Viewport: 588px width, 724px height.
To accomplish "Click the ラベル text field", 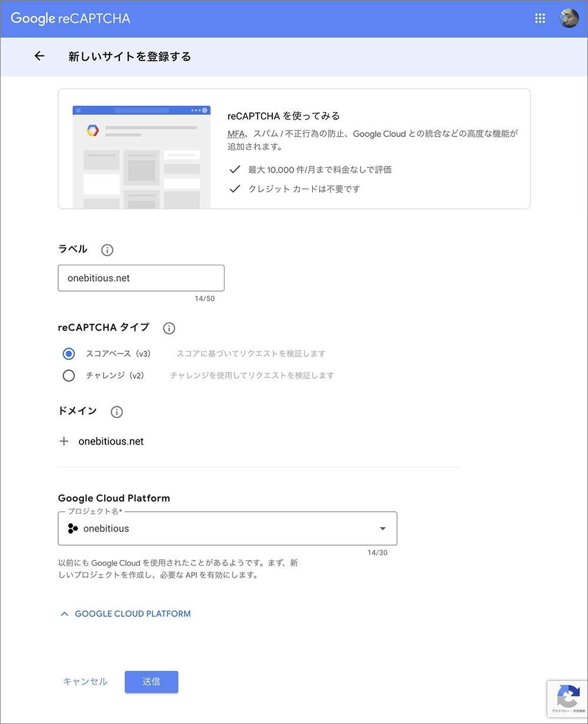I will [141, 278].
